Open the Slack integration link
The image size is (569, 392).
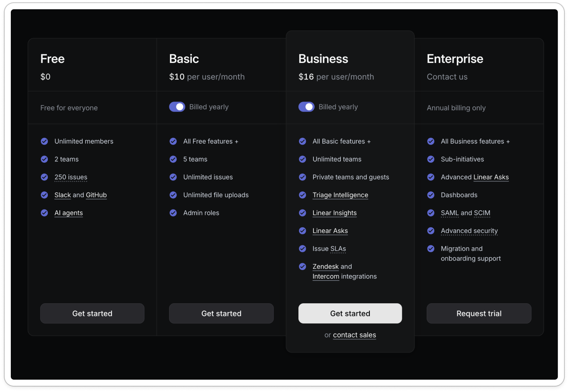tap(63, 195)
